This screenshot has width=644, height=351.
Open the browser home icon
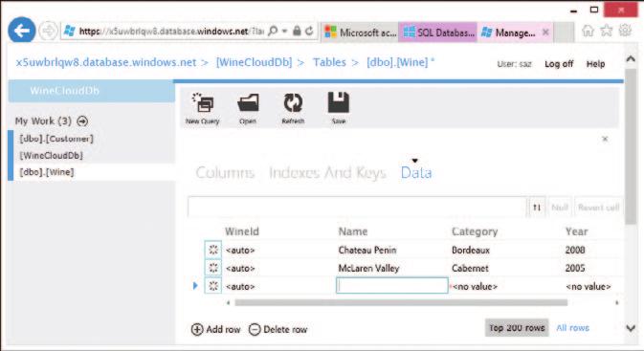[588, 31]
